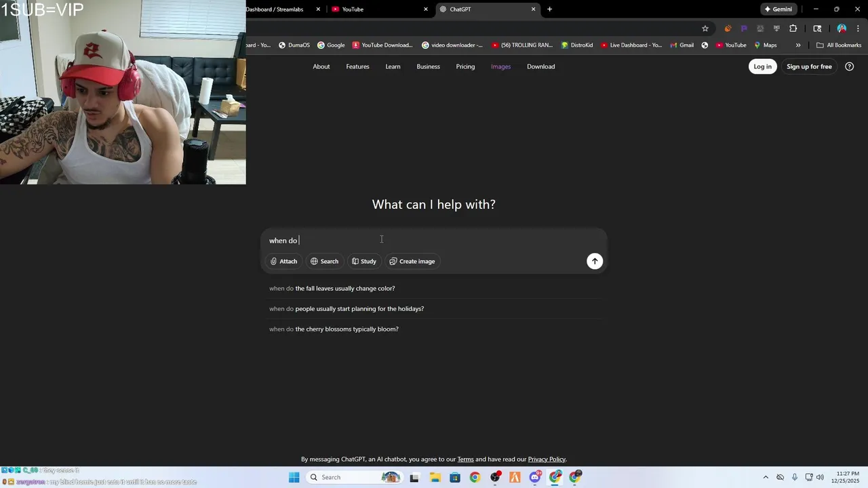Show hidden system tray icons
Viewport: 868px width, 488px height.
(766, 477)
